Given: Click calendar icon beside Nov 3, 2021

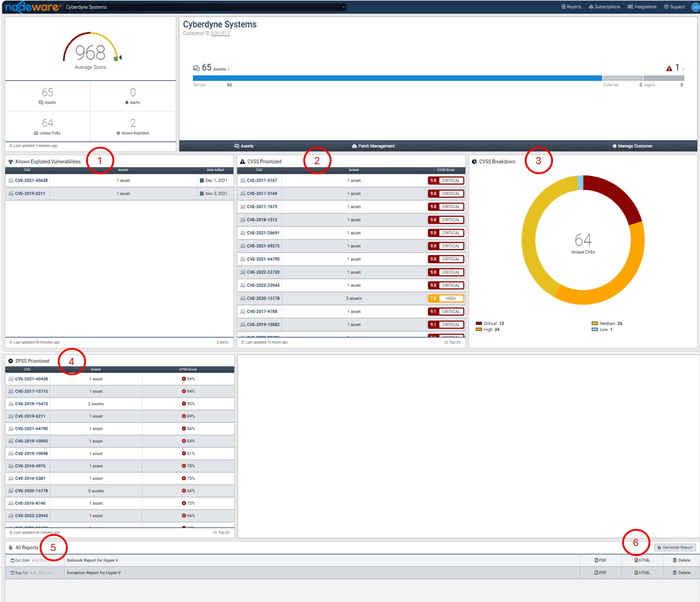Looking at the screenshot, I should click(202, 193).
